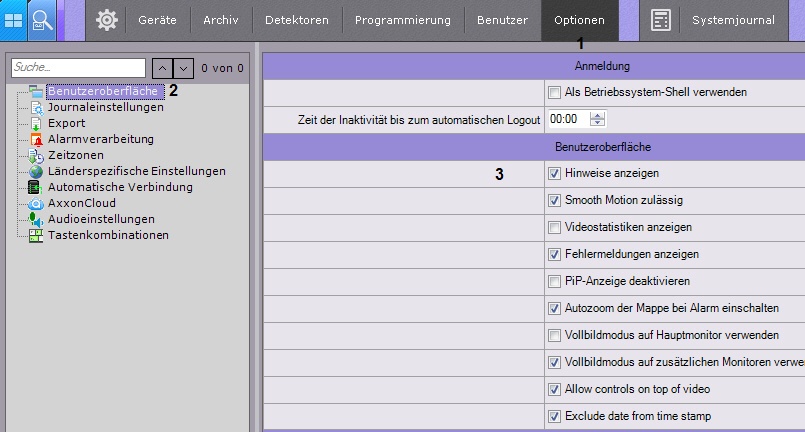Image resolution: width=805 pixels, height=432 pixels.
Task: Open Tastenkombinationen settings
Action: (x=108, y=235)
